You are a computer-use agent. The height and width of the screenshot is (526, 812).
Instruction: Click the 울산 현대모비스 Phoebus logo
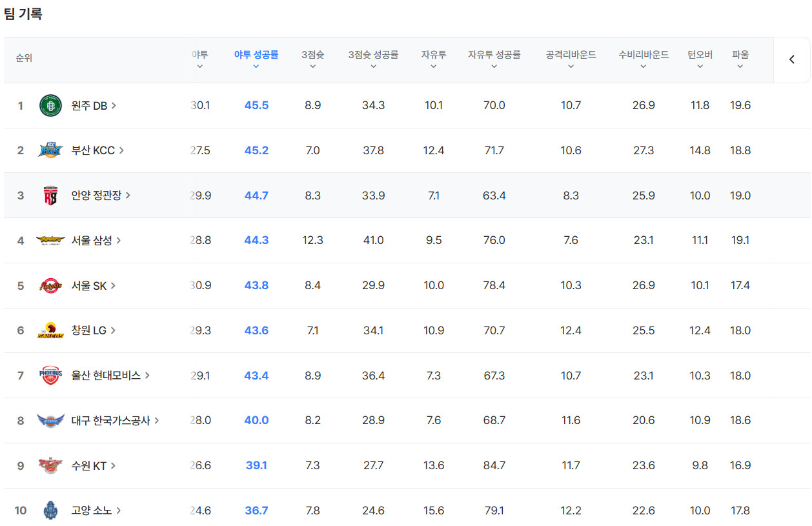[x=50, y=376]
